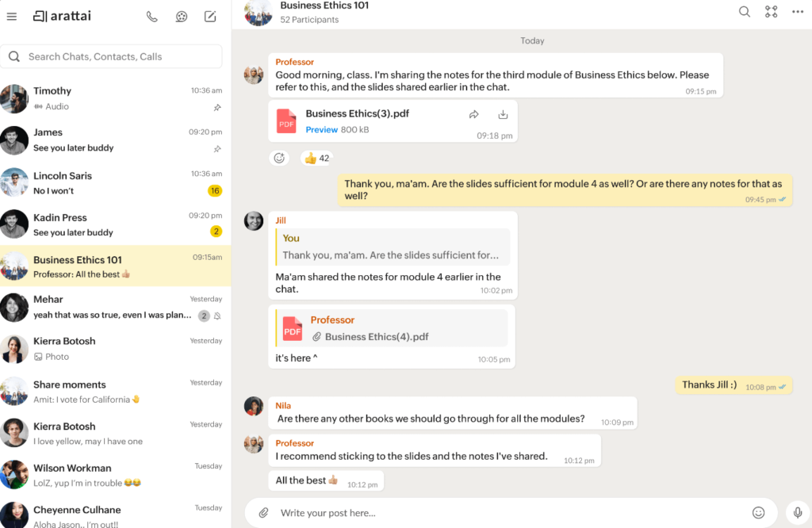Open the emoji picker in message box
Viewport: 812px width, 528px height.
click(758, 513)
